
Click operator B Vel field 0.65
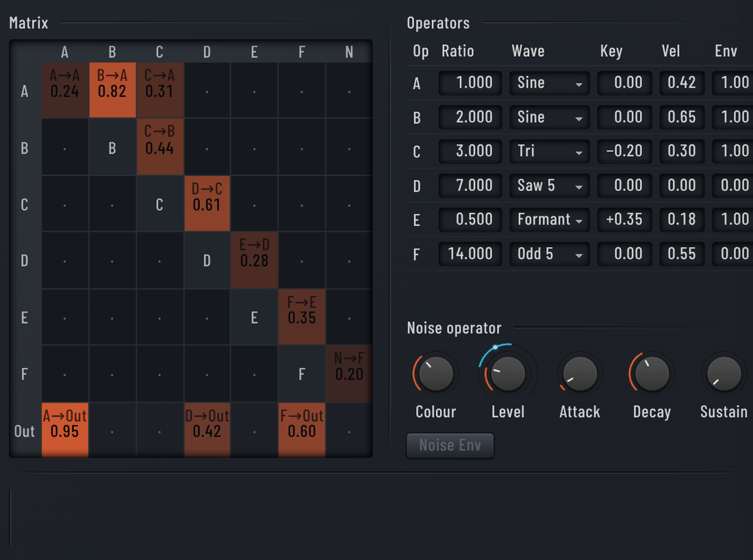pos(682,117)
